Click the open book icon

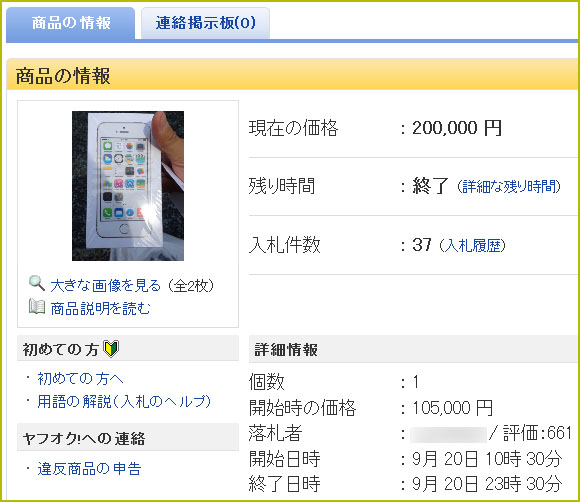37,307
